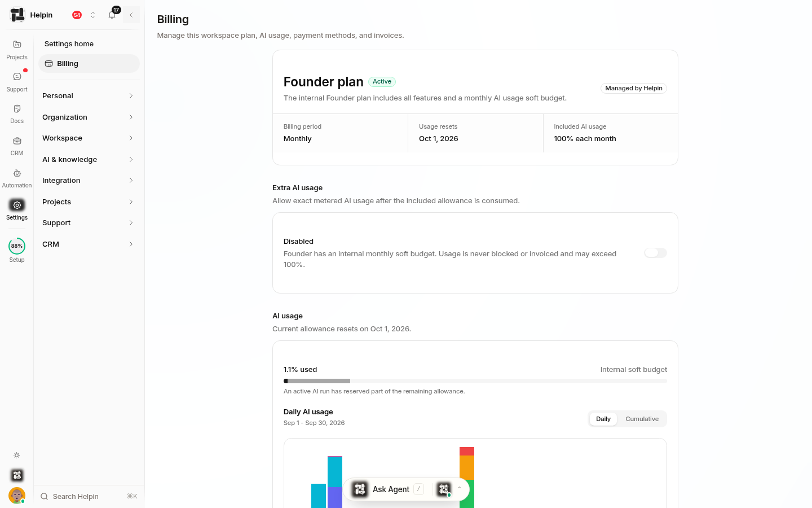This screenshot has width=812, height=508.
Task: Expand the CRM settings section
Action: (89, 244)
